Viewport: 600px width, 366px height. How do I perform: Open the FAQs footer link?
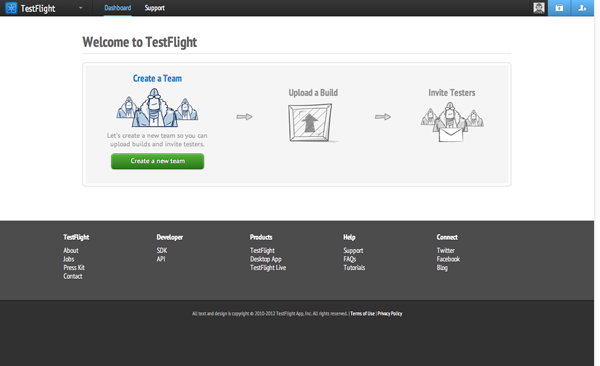pos(350,259)
